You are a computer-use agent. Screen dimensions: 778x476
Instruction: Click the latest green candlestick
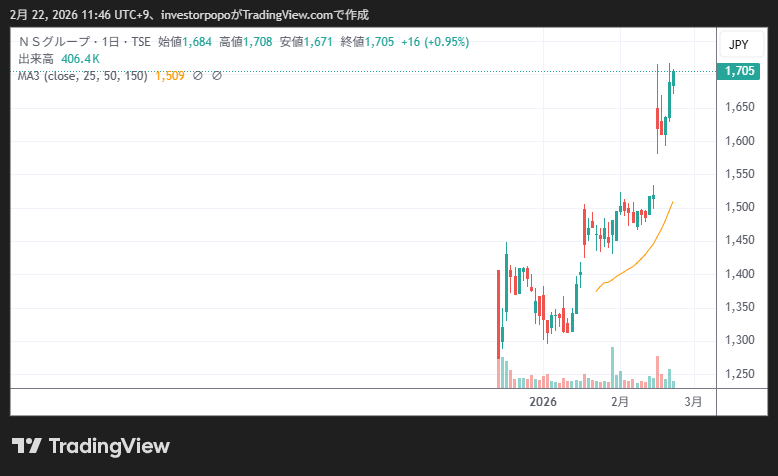pos(673,80)
